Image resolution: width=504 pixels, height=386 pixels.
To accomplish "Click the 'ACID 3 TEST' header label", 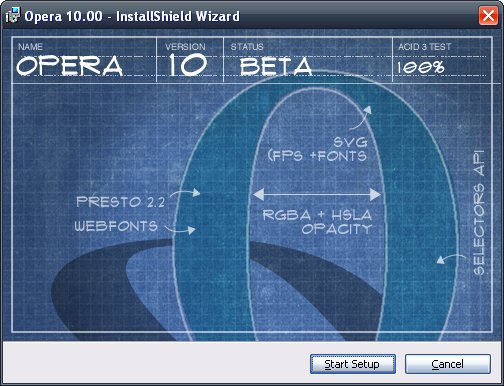I will pos(424,47).
